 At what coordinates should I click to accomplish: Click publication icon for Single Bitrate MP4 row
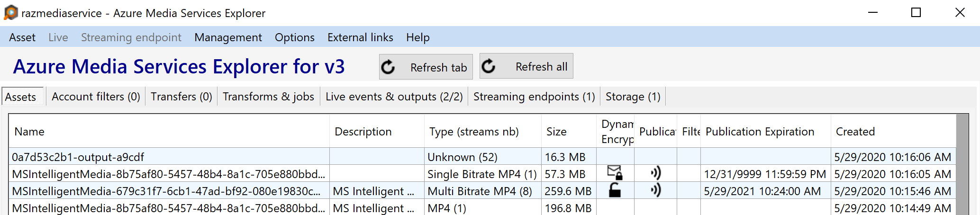click(x=655, y=173)
